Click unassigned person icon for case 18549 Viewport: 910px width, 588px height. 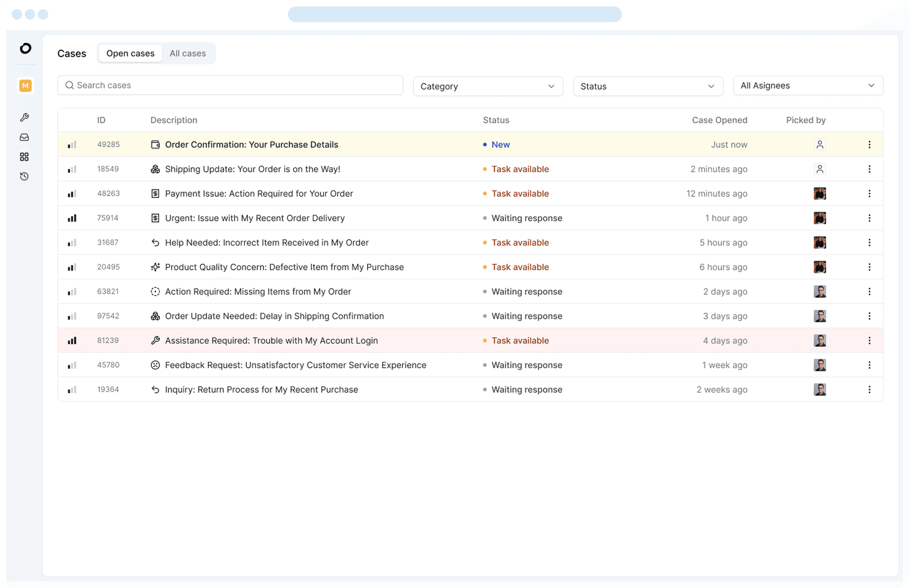pyautogui.click(x=820, y=169)
